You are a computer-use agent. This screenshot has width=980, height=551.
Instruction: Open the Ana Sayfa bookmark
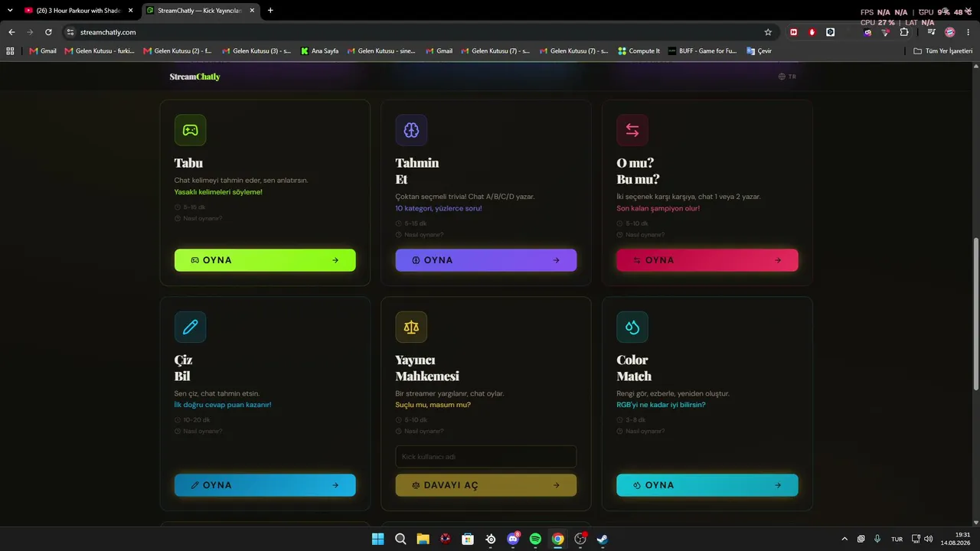[320, 51]
